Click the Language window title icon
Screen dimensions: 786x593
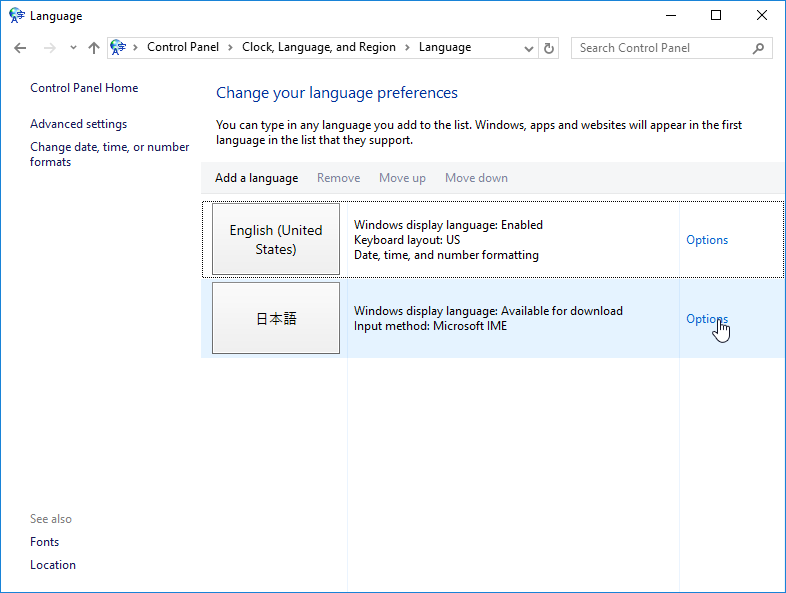coord(17,16)
